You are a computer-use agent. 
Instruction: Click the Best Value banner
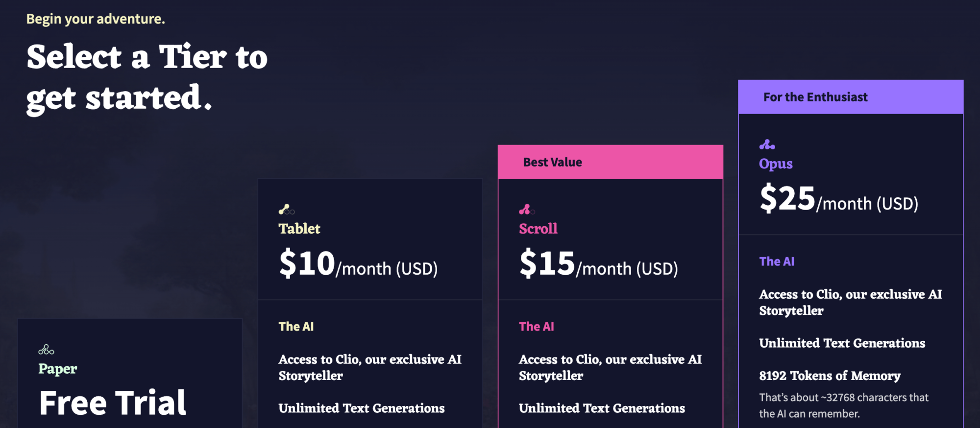click(x=610, y=162)
